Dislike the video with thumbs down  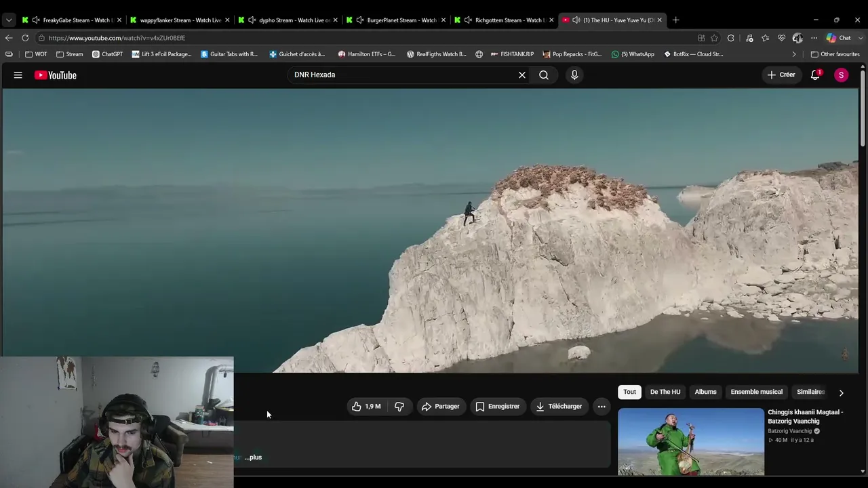[x=399, y=407]
